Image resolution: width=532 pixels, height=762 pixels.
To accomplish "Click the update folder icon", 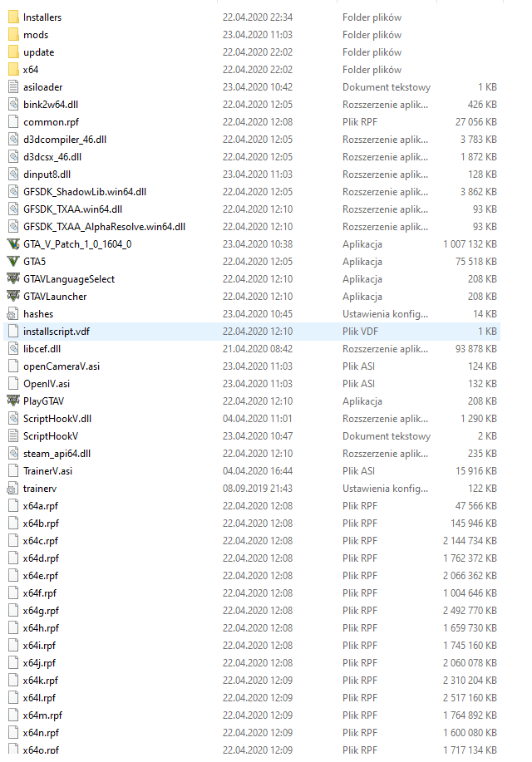I will 13,52.
